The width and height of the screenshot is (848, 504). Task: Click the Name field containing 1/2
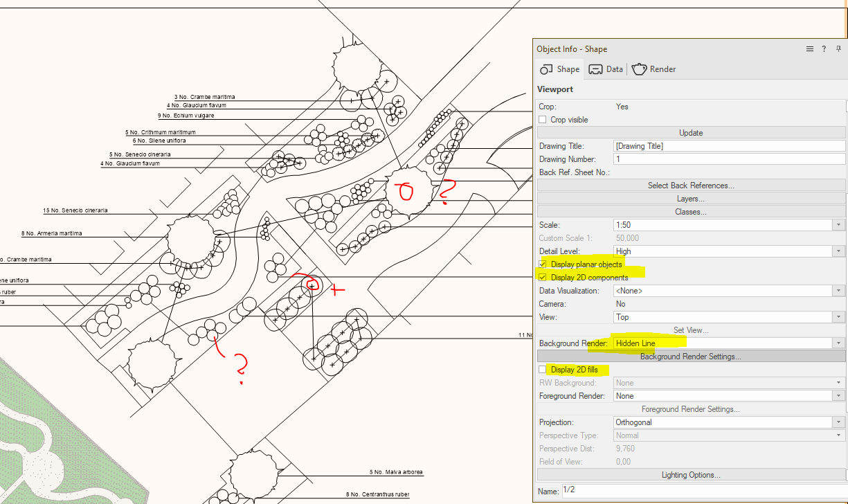(x=703, y=491)
